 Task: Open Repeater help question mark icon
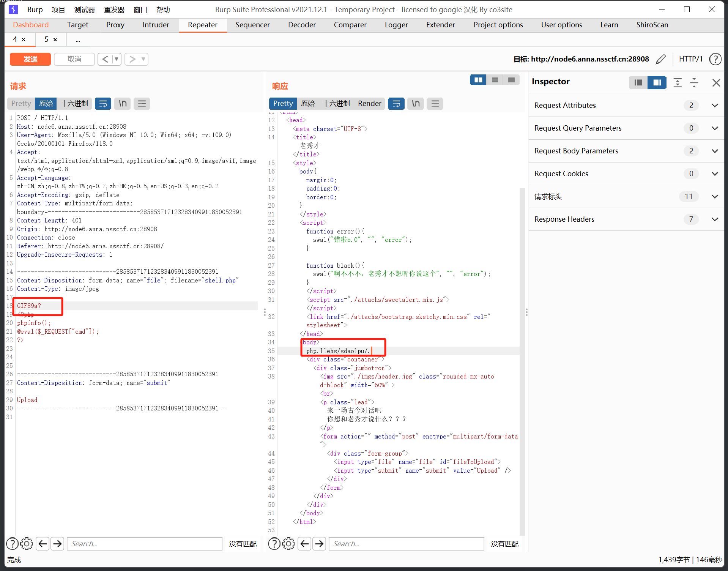coord(715,59)
